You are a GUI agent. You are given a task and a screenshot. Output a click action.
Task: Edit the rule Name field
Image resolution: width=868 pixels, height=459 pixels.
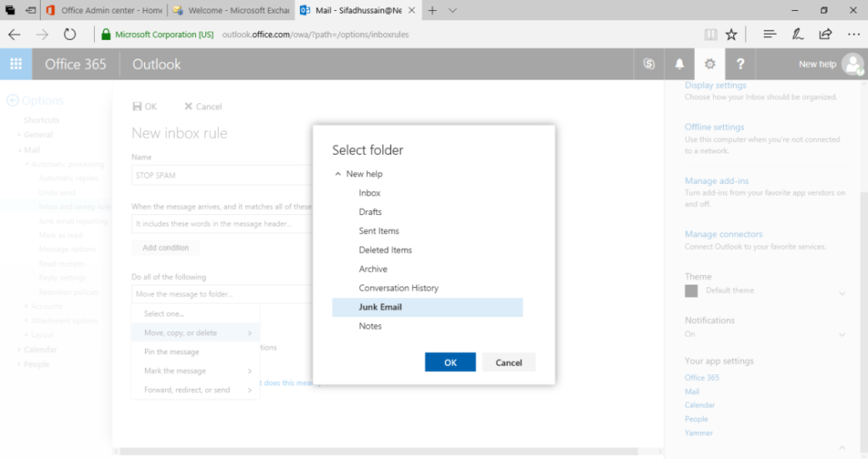point(222,175)
